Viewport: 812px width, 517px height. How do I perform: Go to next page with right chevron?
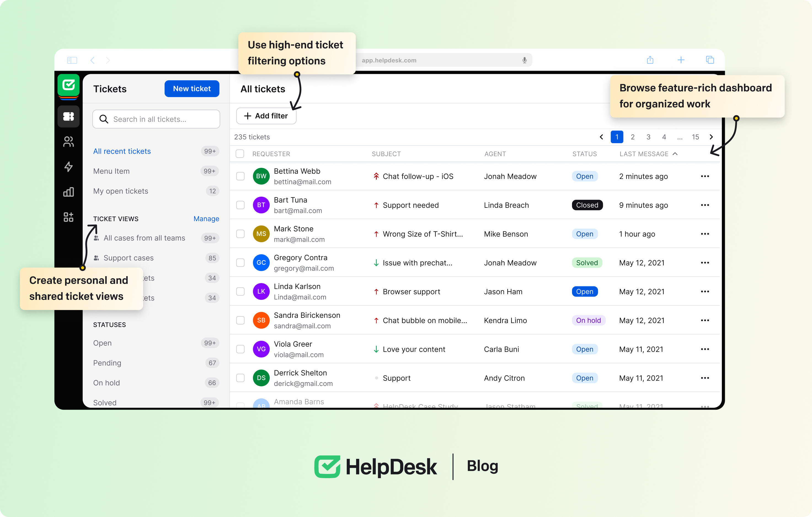tap(711, 137)
